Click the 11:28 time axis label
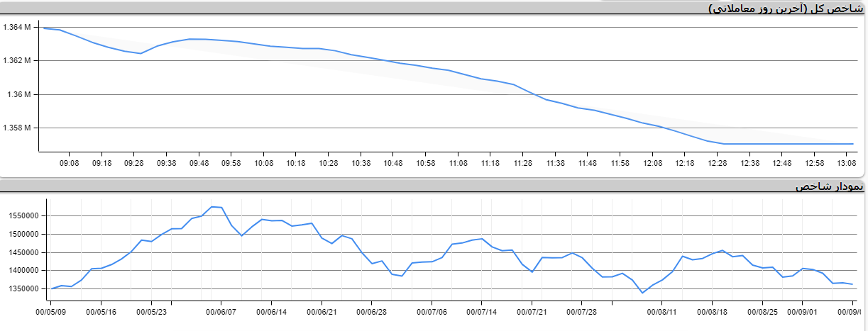The image size is (868, 331). point(522,163)
